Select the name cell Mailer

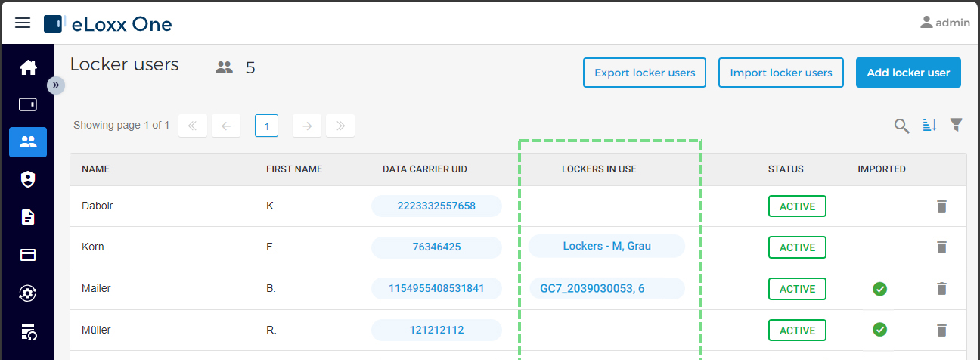(96, 288)
